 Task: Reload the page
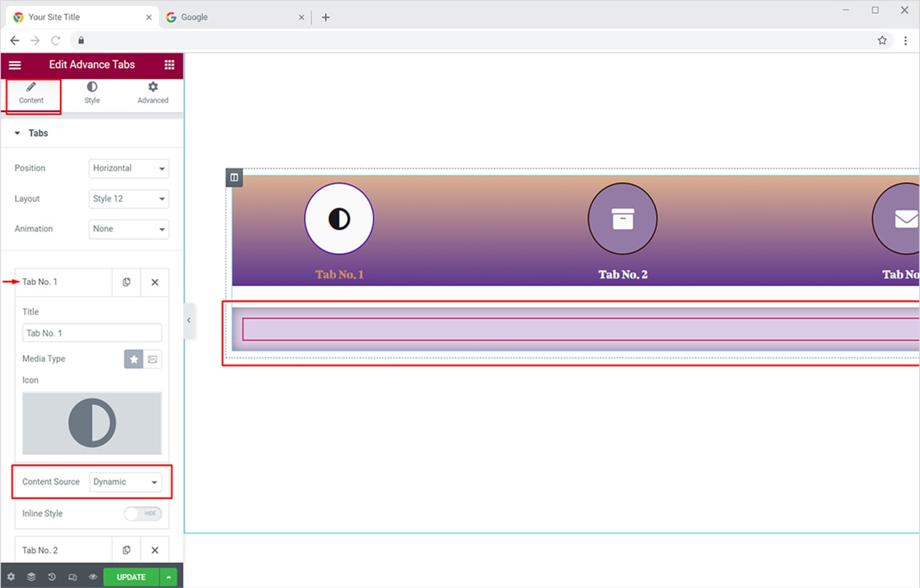56,40
